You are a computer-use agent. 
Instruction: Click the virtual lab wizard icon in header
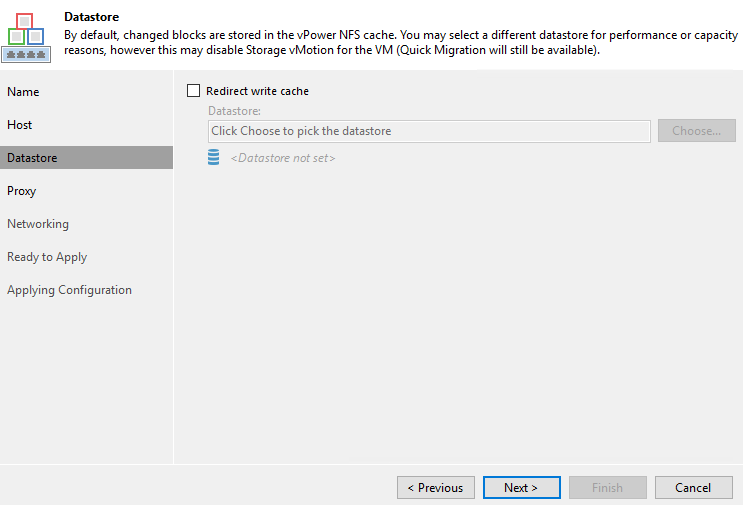26,38
